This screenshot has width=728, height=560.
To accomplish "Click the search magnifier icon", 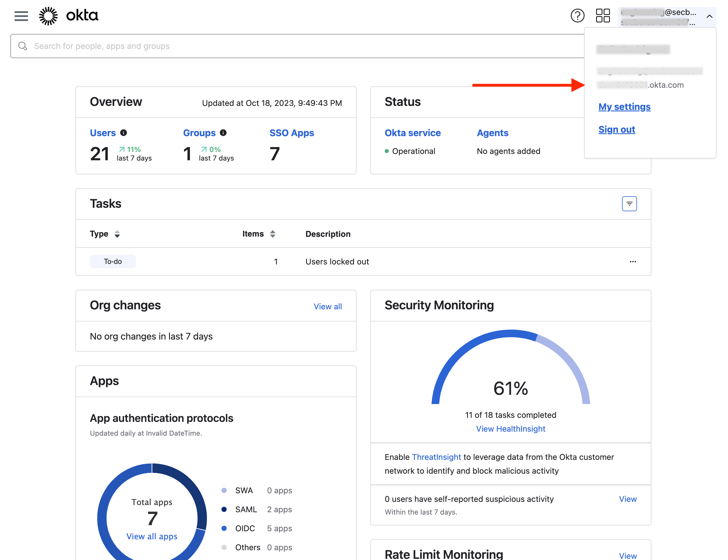I will 23,46.
